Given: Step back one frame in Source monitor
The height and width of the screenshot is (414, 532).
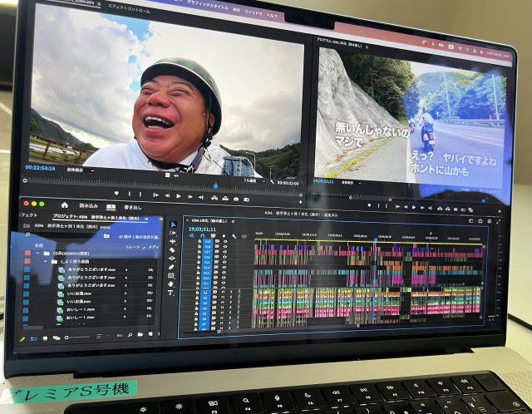Looking at the screenshot, I should tap(167, 196).
